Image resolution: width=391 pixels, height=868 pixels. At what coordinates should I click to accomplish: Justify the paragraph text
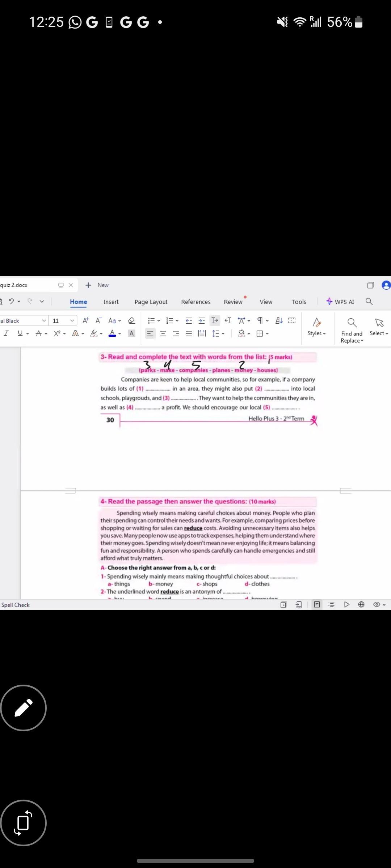pyautogui.click(x=189, y=333)
